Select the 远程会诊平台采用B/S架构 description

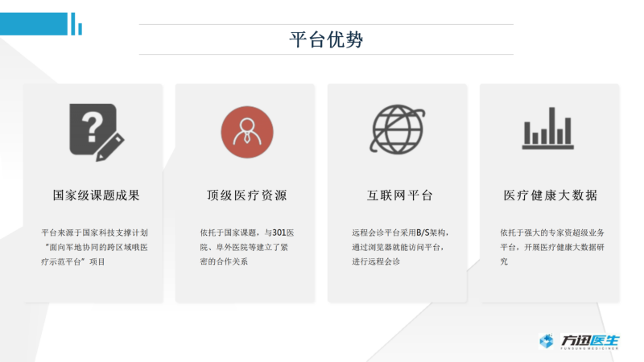[x=400, y=247]
